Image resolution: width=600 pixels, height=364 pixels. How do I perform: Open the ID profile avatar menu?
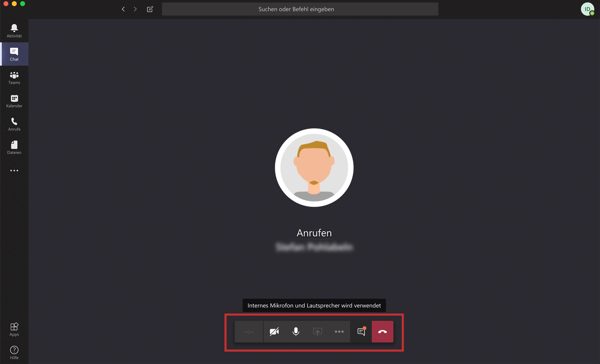tap(587, 9)
